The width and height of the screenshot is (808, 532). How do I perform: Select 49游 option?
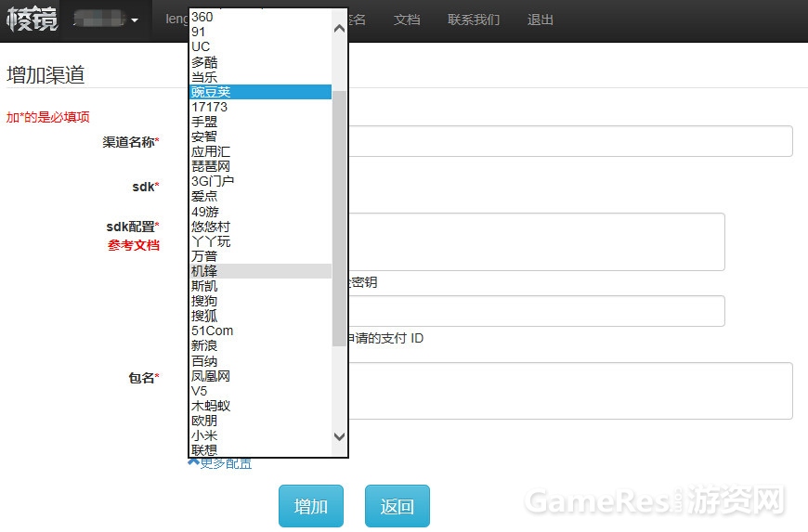click(x=261, y=211)
